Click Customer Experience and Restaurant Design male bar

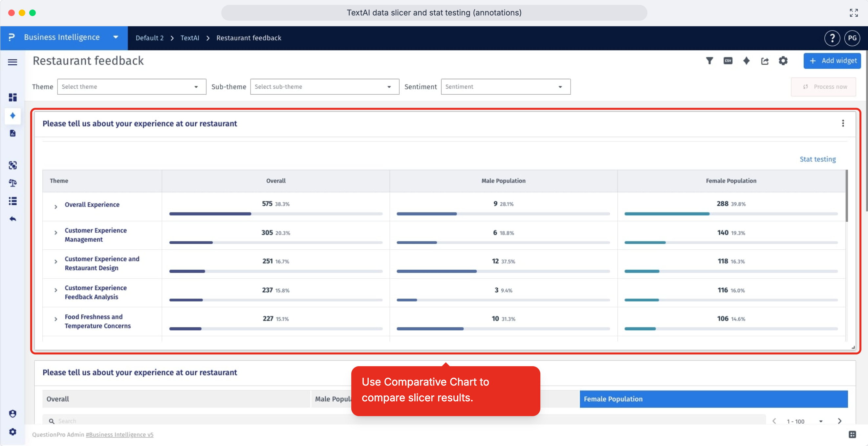click(x=503, y=271)
